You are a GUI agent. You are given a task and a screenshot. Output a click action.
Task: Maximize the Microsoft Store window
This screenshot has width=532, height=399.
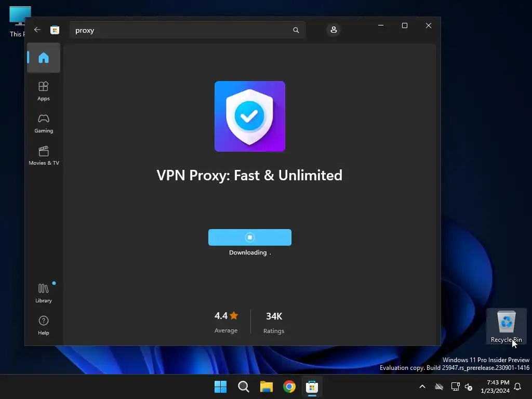tap(404, 25)
